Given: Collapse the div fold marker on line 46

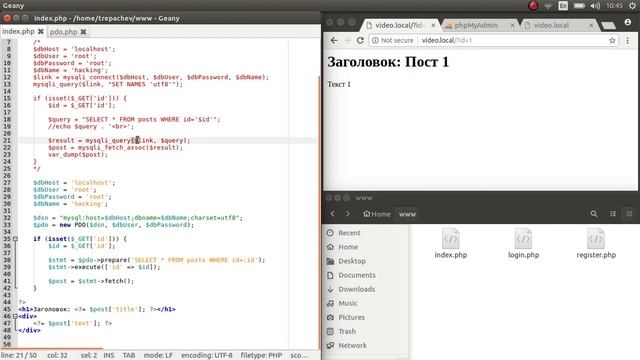Looking at the screenshot, I should tap(15, 316).
